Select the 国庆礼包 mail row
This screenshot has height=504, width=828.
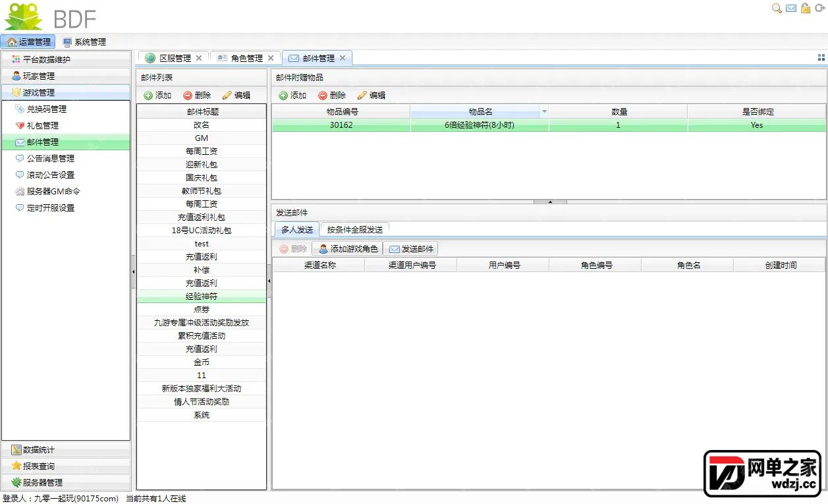click(202, 177)
